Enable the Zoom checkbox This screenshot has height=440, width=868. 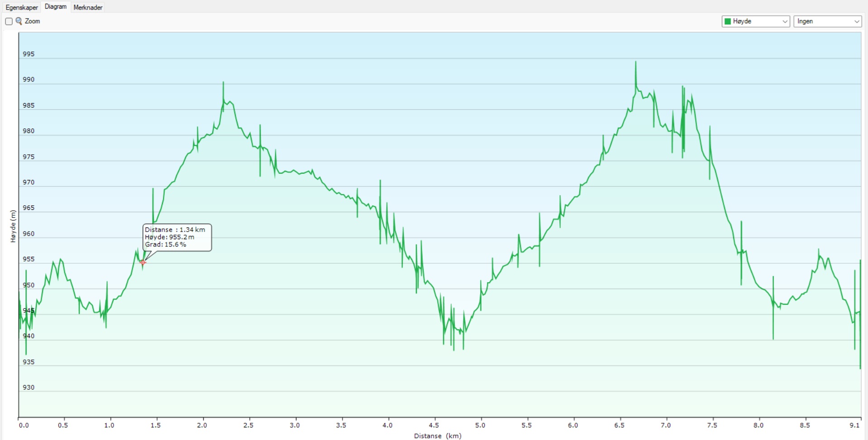click(x=9, y=21)
